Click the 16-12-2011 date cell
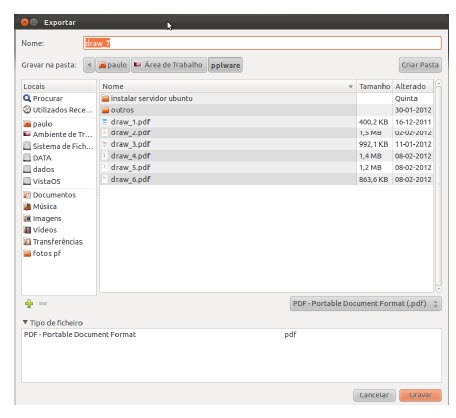The height and width of the screenshot is (418, 456). click(413, 122)
